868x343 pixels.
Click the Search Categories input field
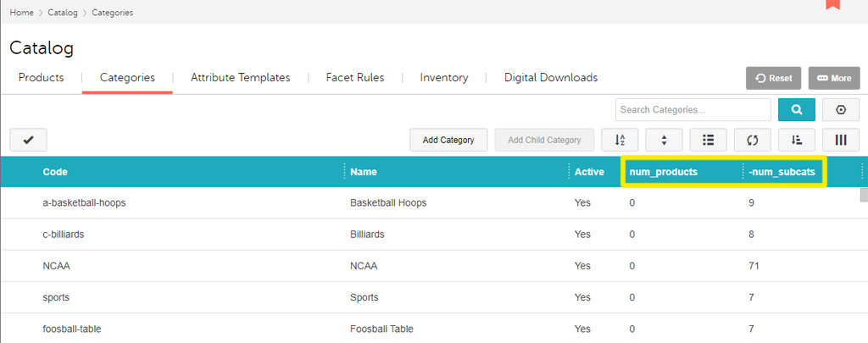tap(693, 110)
